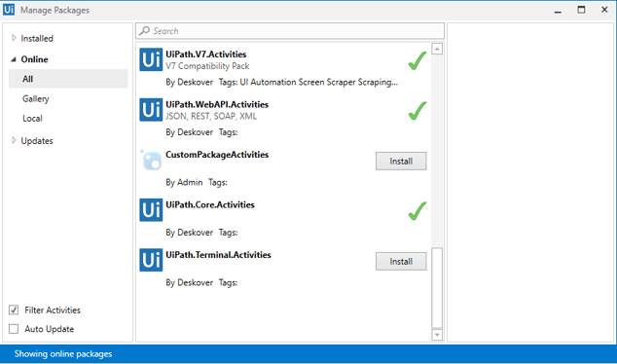Select the UiPath.WebAPI.Activities package title

pos(217,104)
